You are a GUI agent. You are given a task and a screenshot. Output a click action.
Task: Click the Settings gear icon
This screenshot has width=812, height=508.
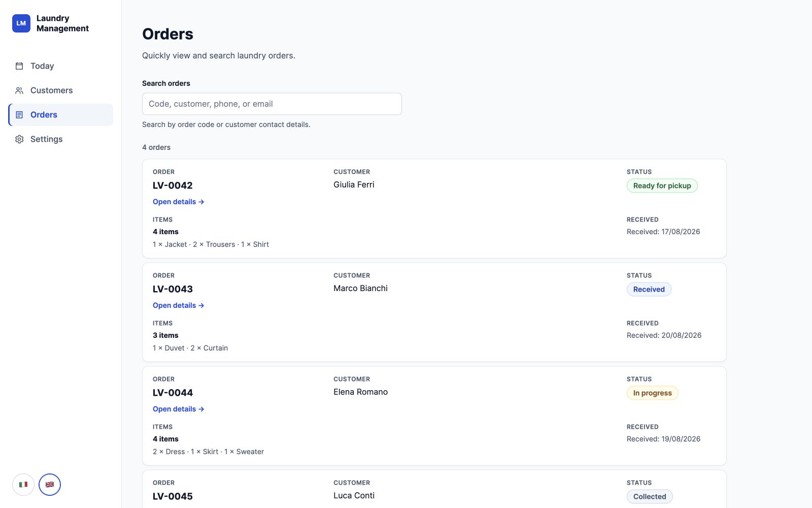point(19,139)
